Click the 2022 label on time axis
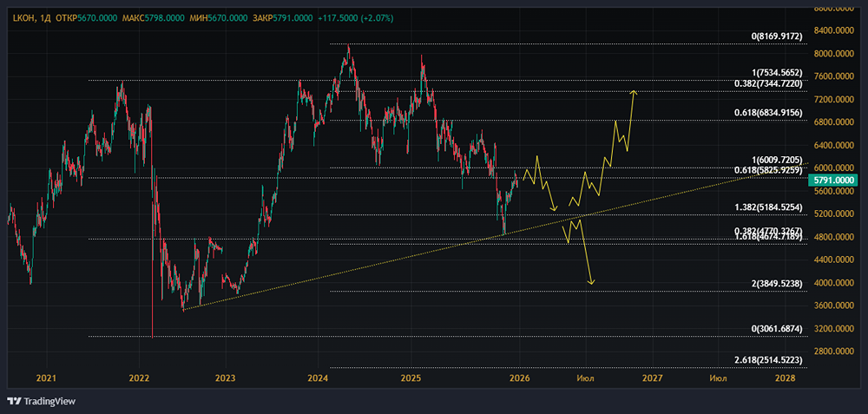The height and width of the screenshot is (414, 868). click(139, 378)
